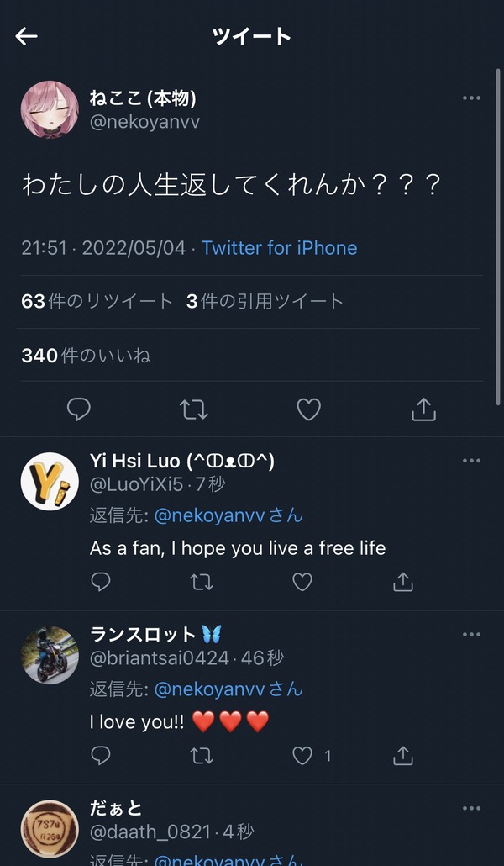Image resolution: width=504 pixels, height=866 pixels.
Task: Open the Twitter for iPhone link
Action: click(279, 248)
